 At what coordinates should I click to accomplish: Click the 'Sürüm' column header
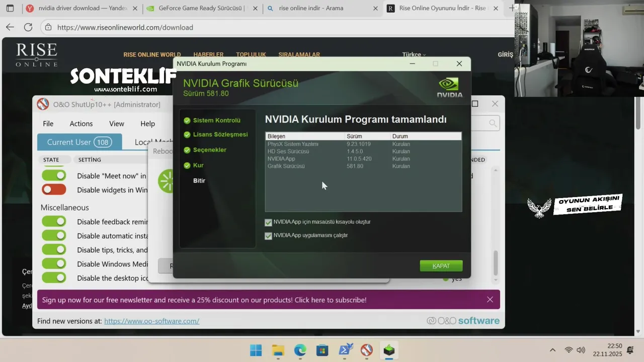367,136
